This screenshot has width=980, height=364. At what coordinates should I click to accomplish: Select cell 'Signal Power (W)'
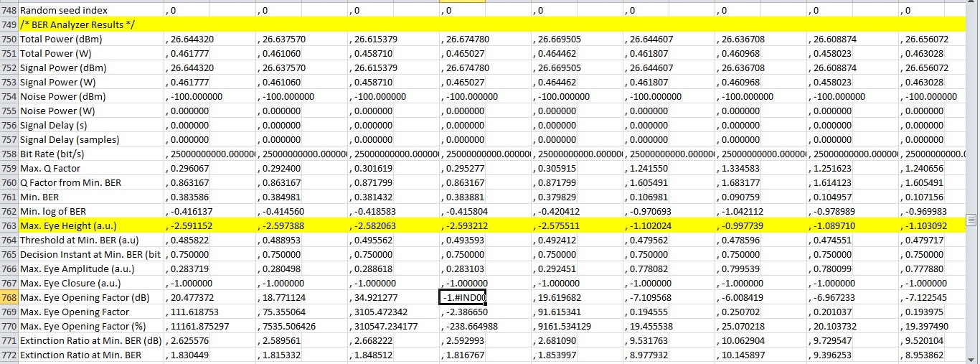click(x=92, y=83)
